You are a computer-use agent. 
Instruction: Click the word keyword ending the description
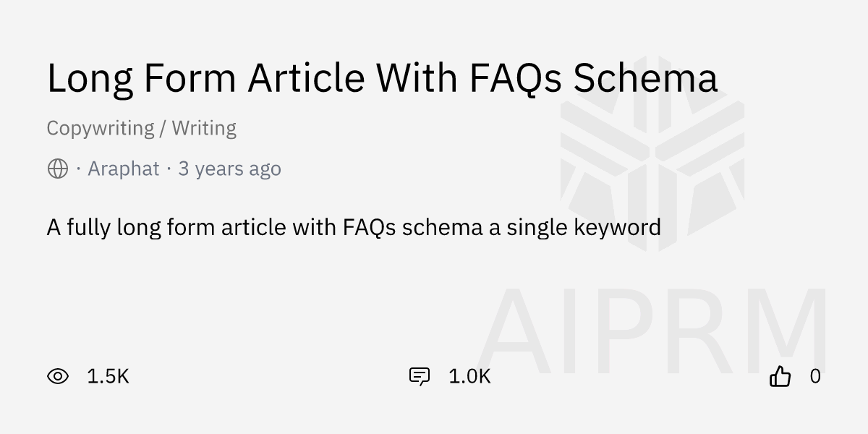click(x=617, y=228)
